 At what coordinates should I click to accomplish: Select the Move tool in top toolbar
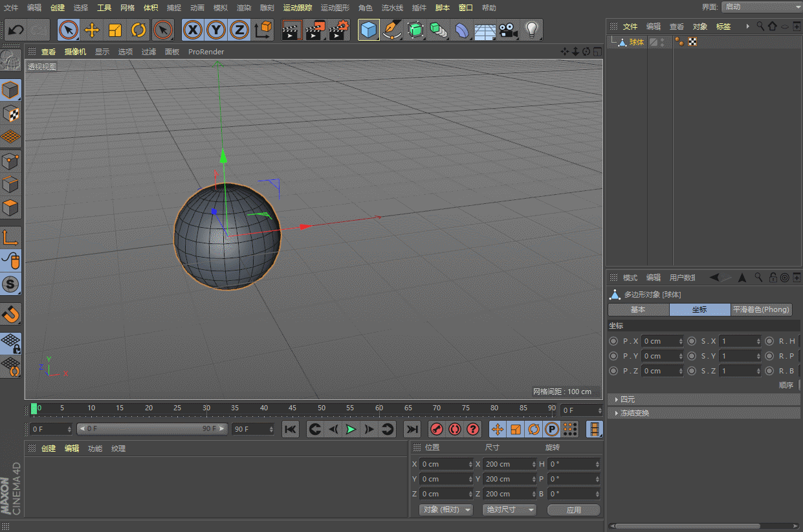(92, 30)
